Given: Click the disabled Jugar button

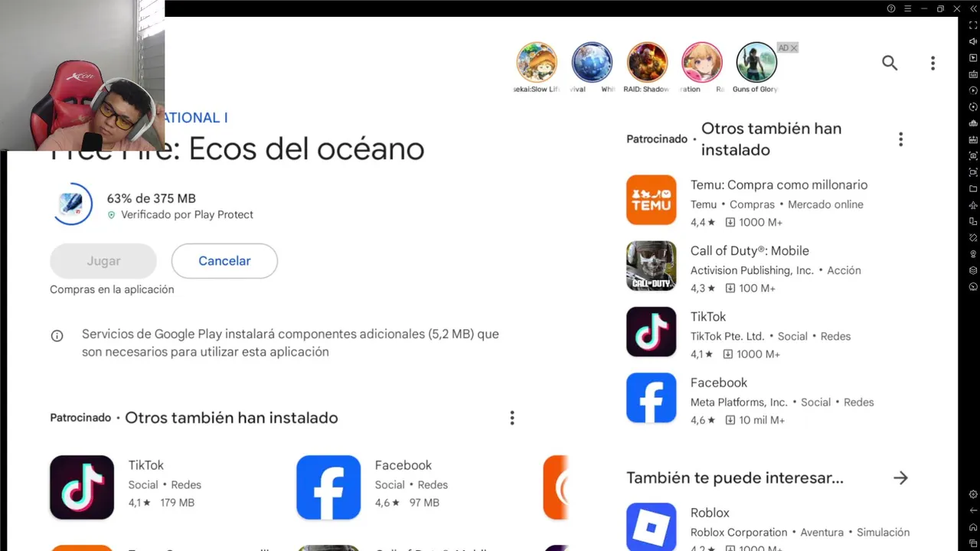Looking at the screenshot, I should point(103,261).
